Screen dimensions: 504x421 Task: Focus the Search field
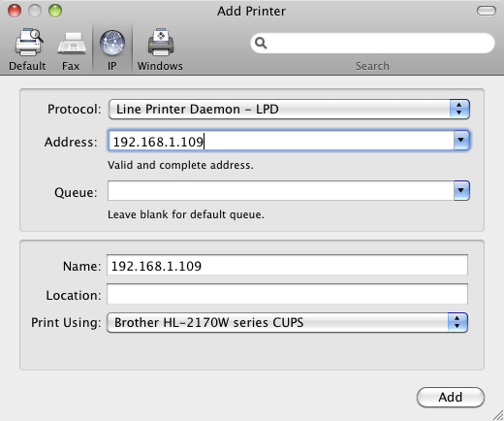[x=372, y=43]
